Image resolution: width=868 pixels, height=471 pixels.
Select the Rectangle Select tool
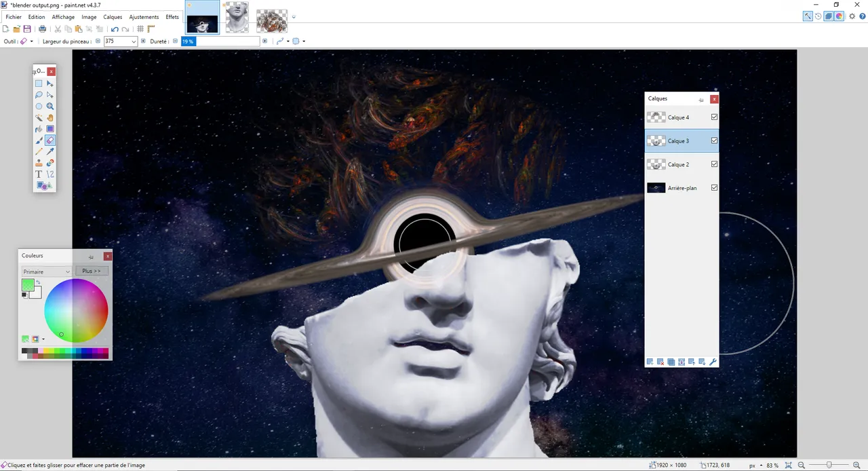click(x=39, y=83)
